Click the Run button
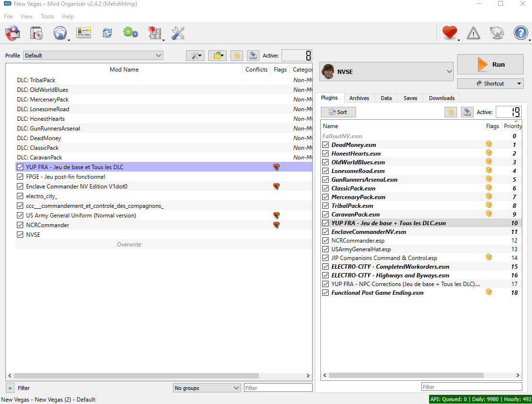 coord(490,64)
